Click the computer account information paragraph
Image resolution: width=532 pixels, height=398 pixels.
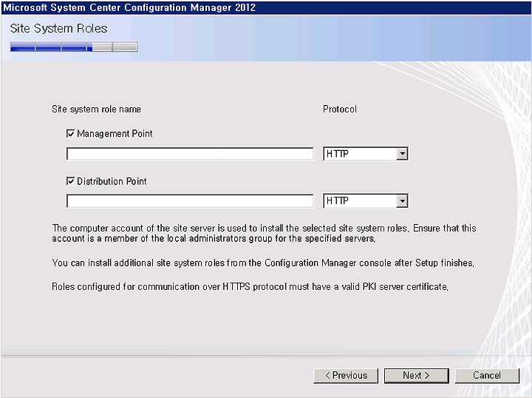coord(264,233)
